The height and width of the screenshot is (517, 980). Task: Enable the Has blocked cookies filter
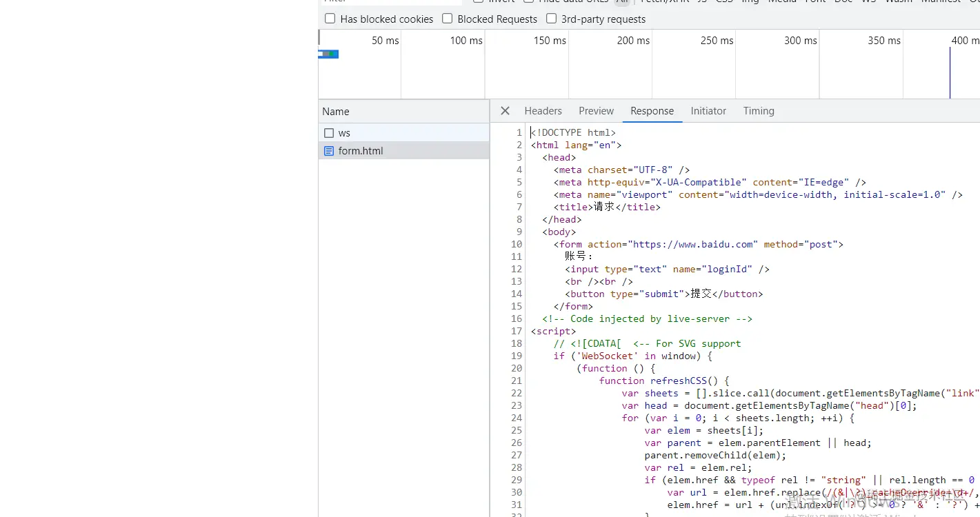coord(330,19)
